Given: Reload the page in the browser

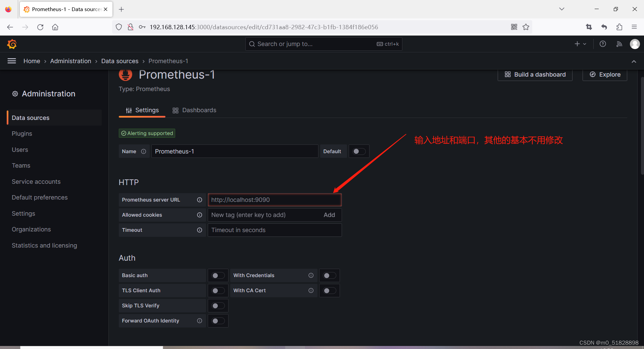Looking at the screenshot, I should pyautogui.click(x=40, y=27).
